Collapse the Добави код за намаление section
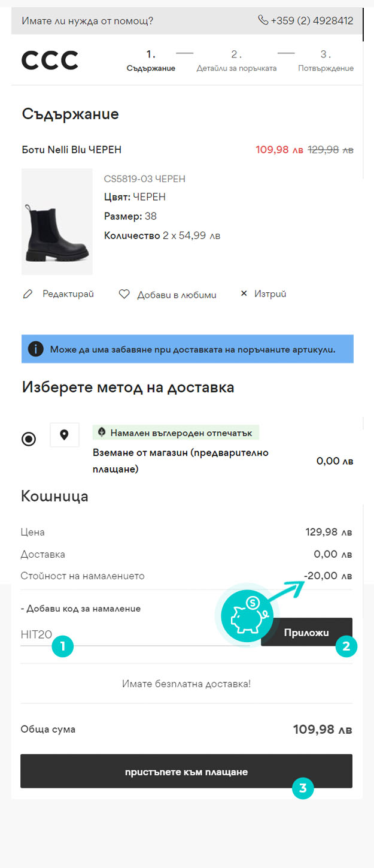The height and width of the screenshot is (868, 374). 81,609
